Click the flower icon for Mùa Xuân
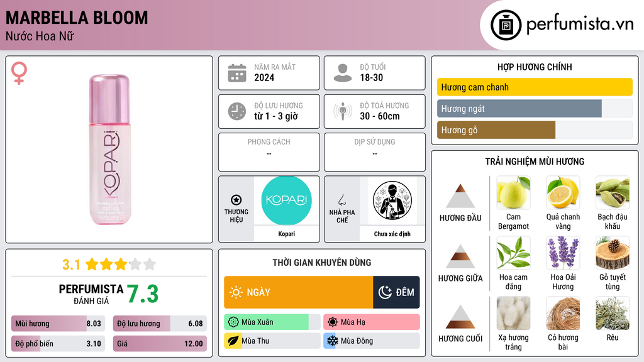644x362 pixels. 233,322
